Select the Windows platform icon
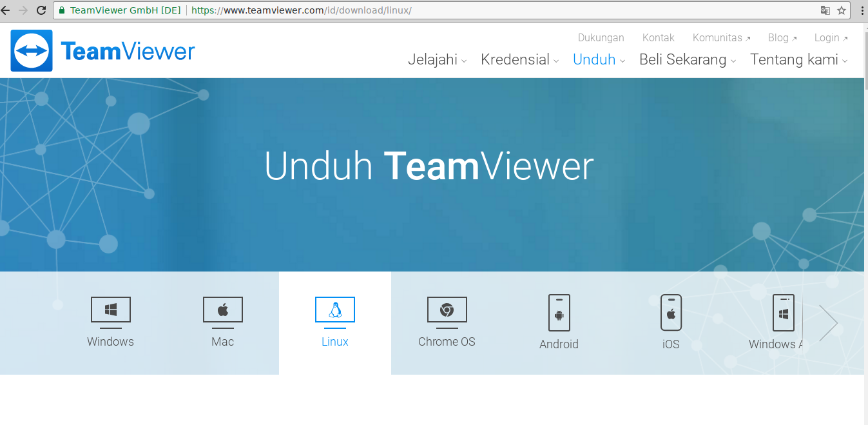The image size is (868, 425). (110, 310)
